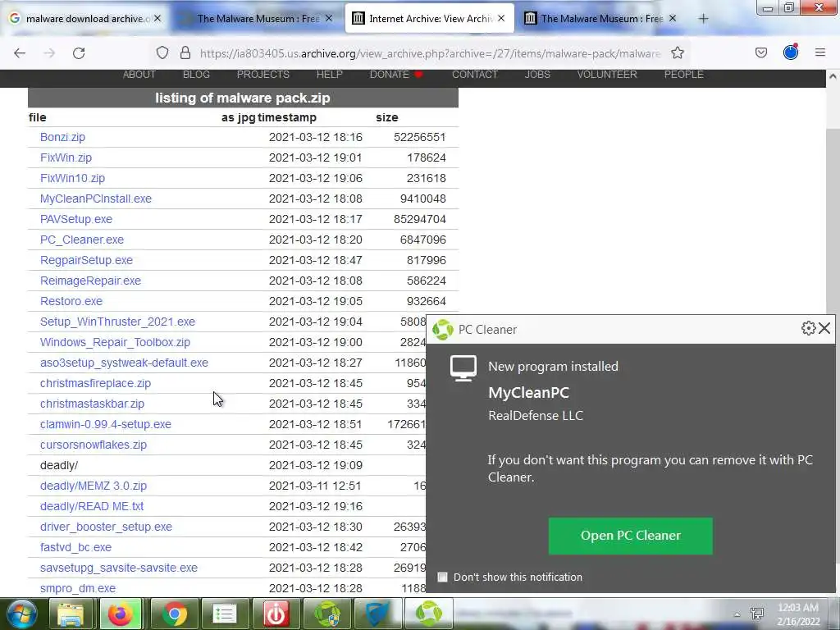The height and width of the screenshot is (630, 840).
Task: Reload the page with the refresh icon
Action: (x=79, y=53)
